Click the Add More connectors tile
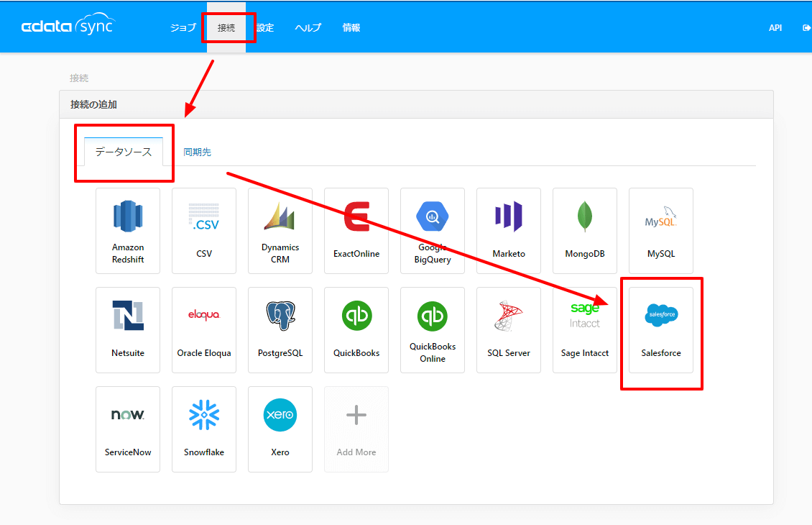Viewport: 812px width, 525px height. coord(356,429)
